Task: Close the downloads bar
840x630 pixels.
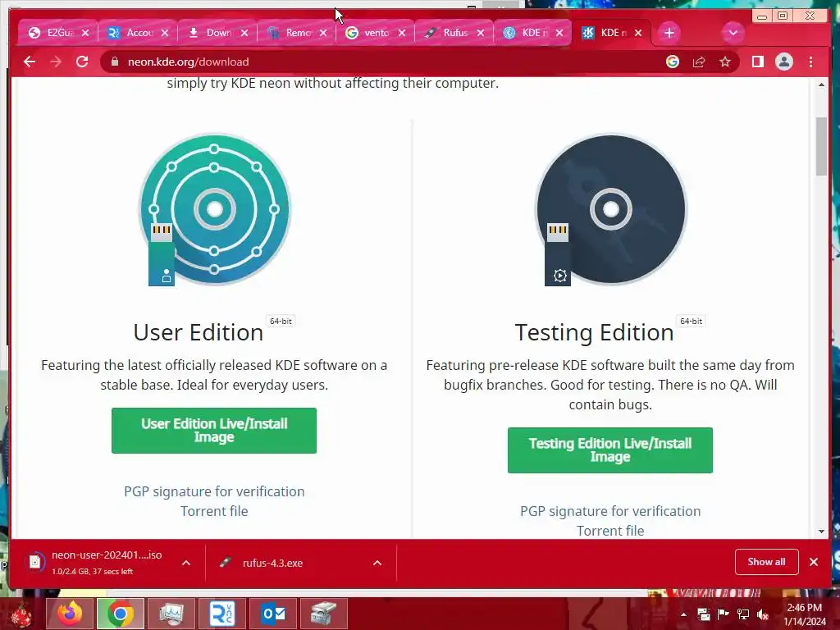Action: pos(814,562)
